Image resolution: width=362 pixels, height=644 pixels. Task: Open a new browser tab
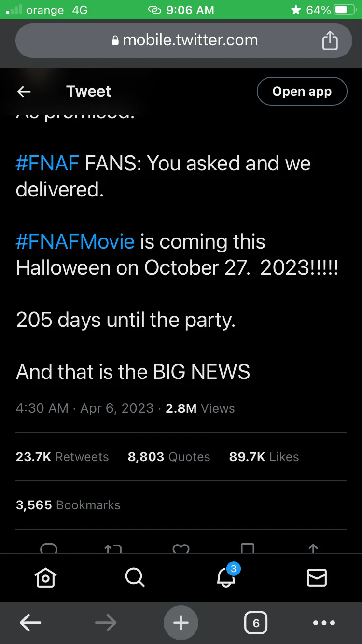181,623
